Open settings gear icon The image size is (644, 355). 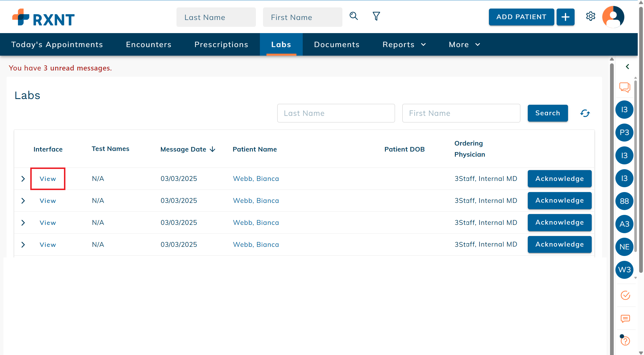click(590, 16)
